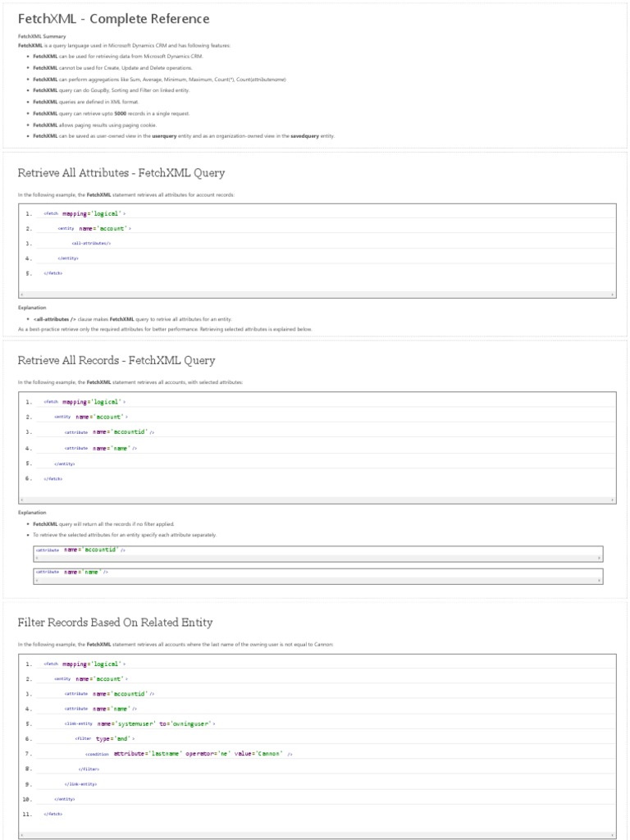Click left scroll arrow under Retrieve All Records code
Image resolution: width=630 pixels, height=840 pixels.
tap(21, 499)
